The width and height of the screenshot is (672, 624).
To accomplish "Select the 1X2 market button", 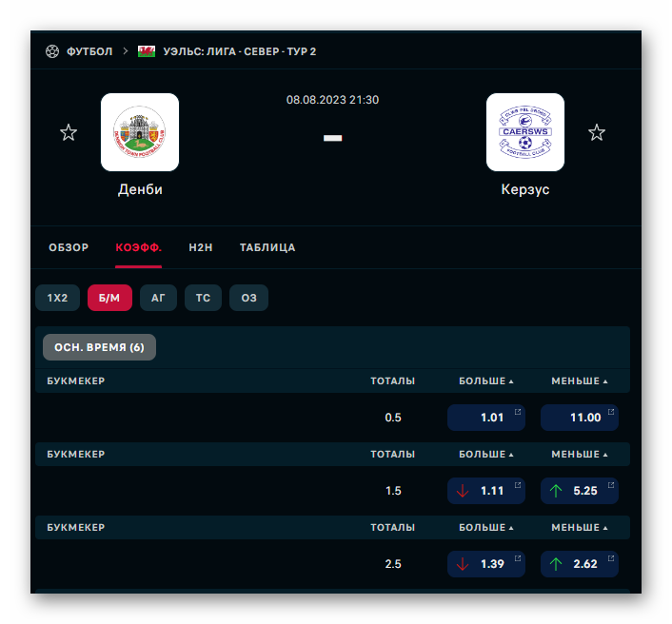I will (x=57, y=298).
